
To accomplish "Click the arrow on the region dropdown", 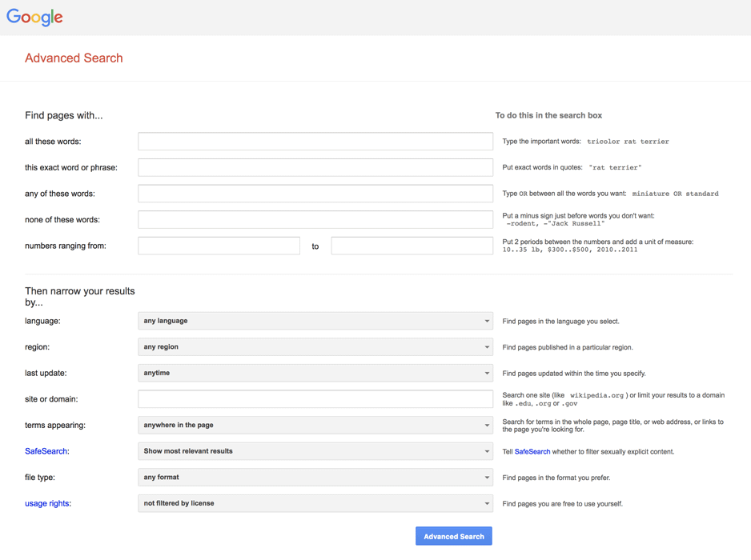I will point(486,347).
